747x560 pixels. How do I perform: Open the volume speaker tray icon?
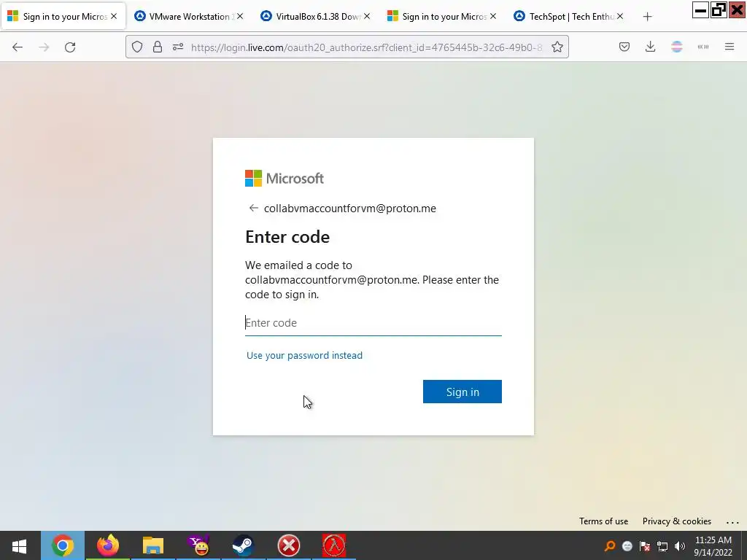pos(680,546)
